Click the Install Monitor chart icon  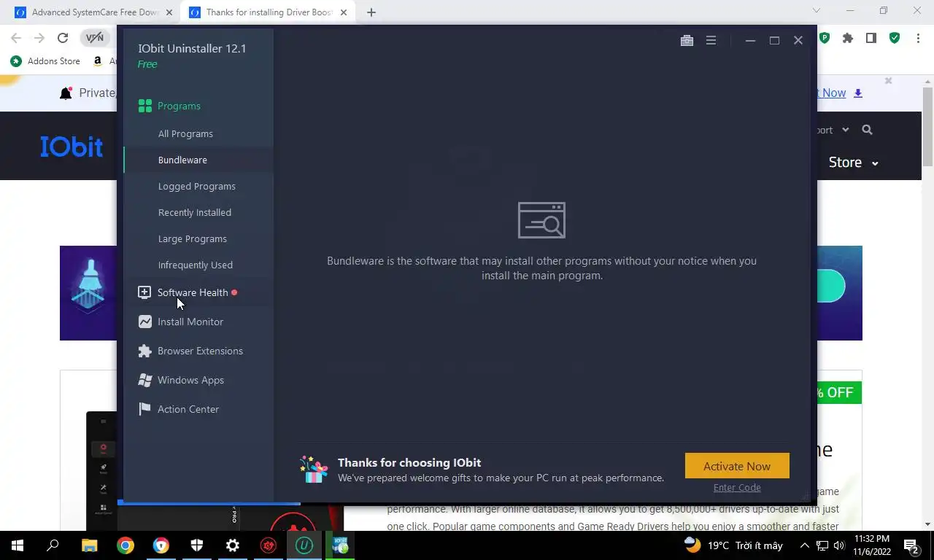click(x=144, y=322)
